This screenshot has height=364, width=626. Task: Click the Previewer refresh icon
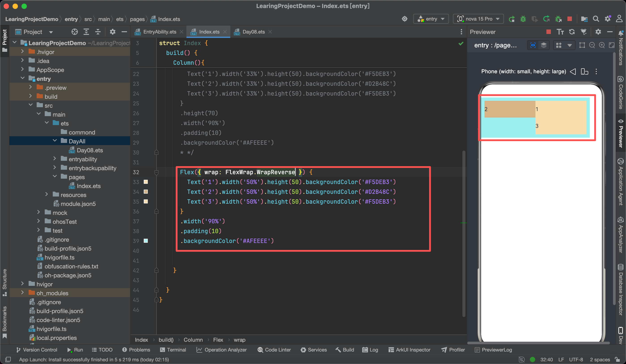572,32
